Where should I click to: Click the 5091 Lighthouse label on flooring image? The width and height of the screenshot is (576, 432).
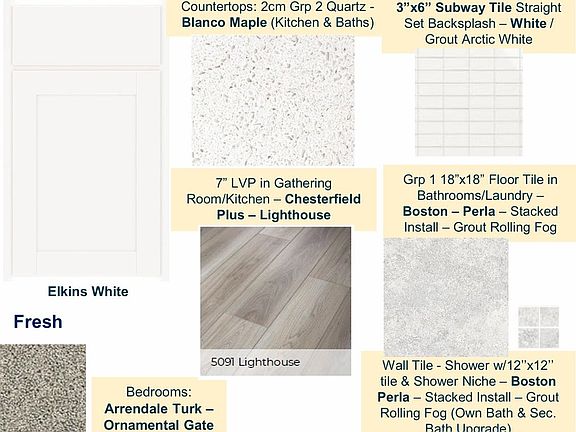(255, 362)
